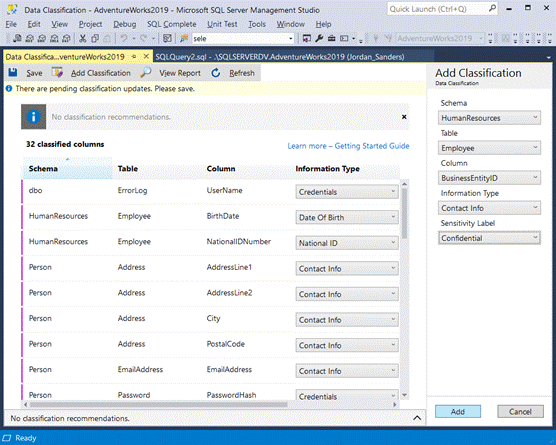The height and width of the screenshot is (445, 556).
Task: Click the Quick Launch search field
Action: click(438, 9)
